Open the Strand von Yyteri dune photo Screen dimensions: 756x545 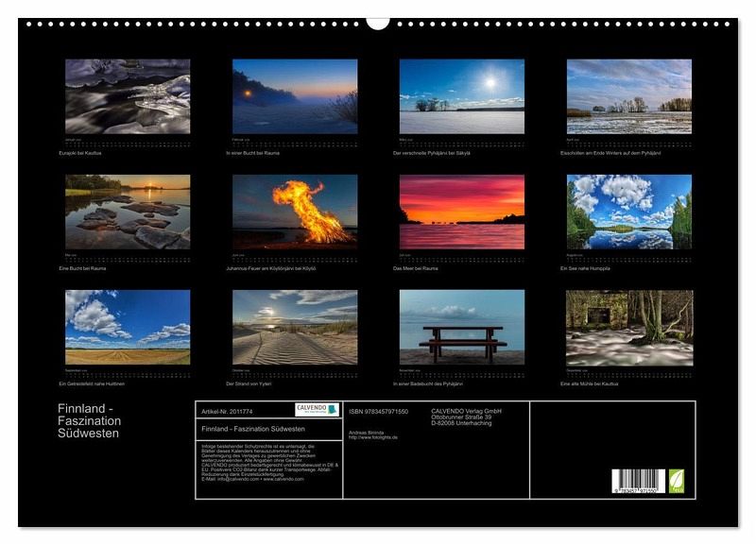point(295,327)
